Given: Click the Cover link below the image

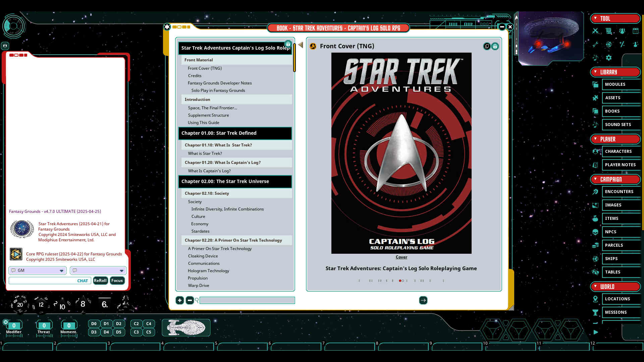Looking at the screenshot, I should click(x=401, y=257).
